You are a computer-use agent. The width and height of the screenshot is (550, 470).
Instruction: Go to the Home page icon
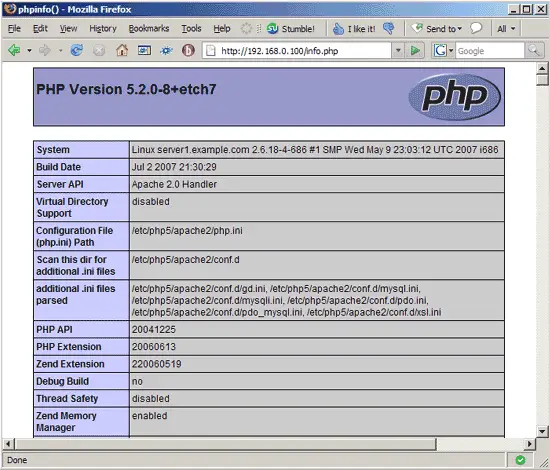122,51
